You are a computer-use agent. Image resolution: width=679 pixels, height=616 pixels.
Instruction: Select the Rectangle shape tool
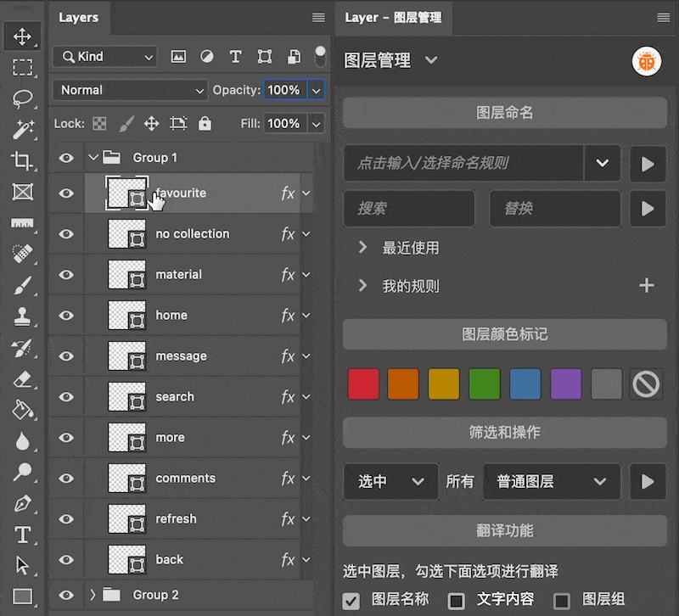point(22,596)
